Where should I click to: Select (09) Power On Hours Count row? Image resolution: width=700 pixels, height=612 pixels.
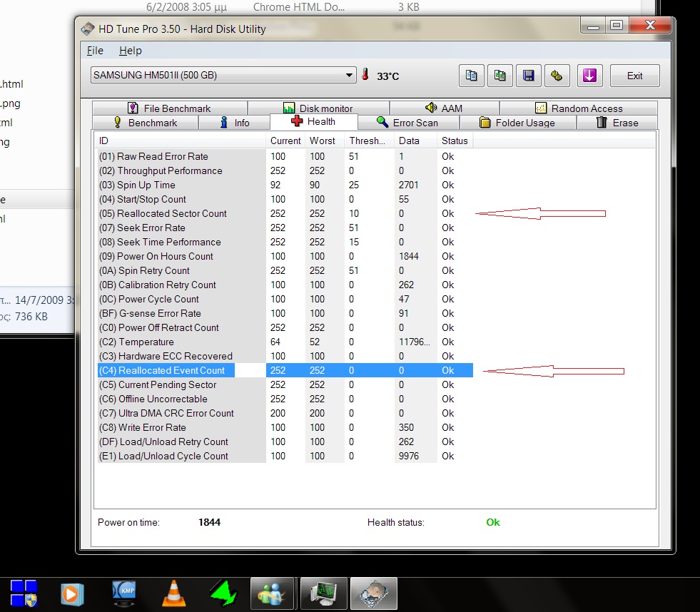[285, 256]
